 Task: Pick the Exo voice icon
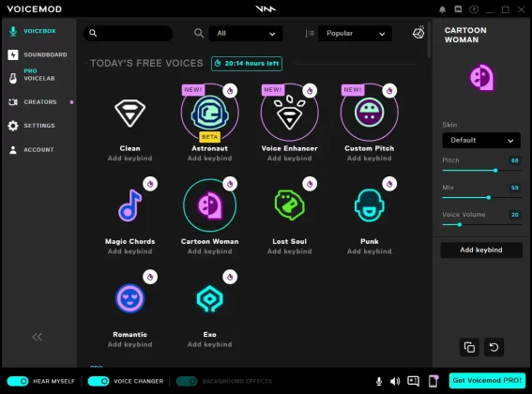209,298
